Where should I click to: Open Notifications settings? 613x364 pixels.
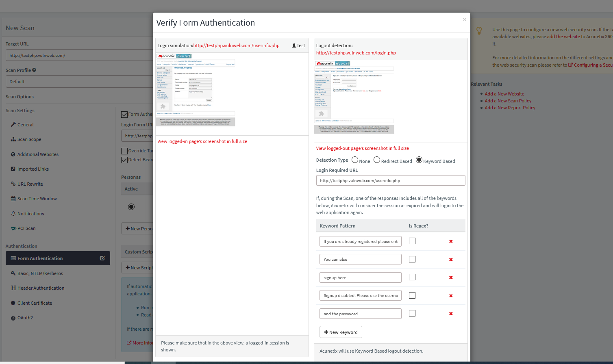28,214
